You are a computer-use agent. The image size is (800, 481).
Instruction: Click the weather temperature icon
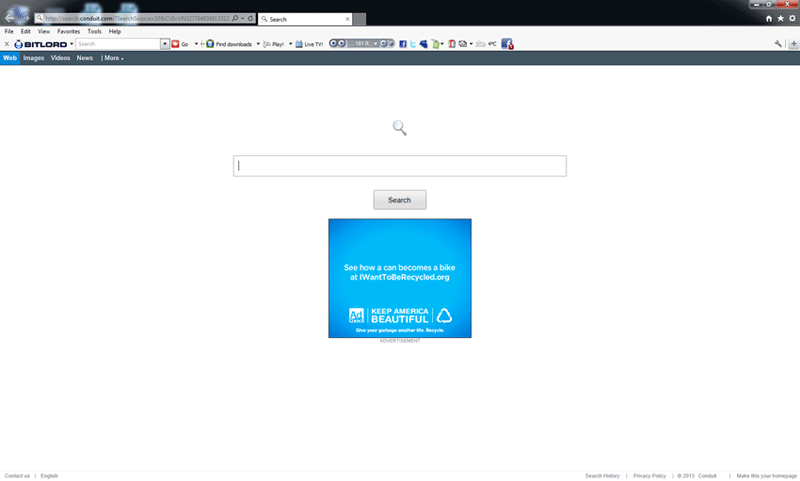tap(487, 44)
